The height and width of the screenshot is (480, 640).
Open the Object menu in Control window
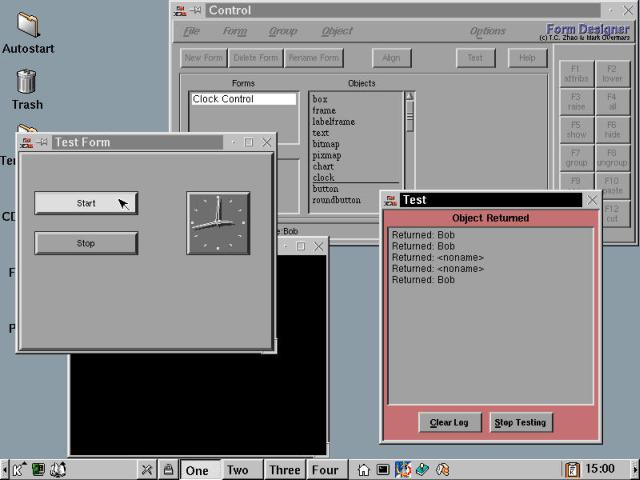tap(337, 32)
